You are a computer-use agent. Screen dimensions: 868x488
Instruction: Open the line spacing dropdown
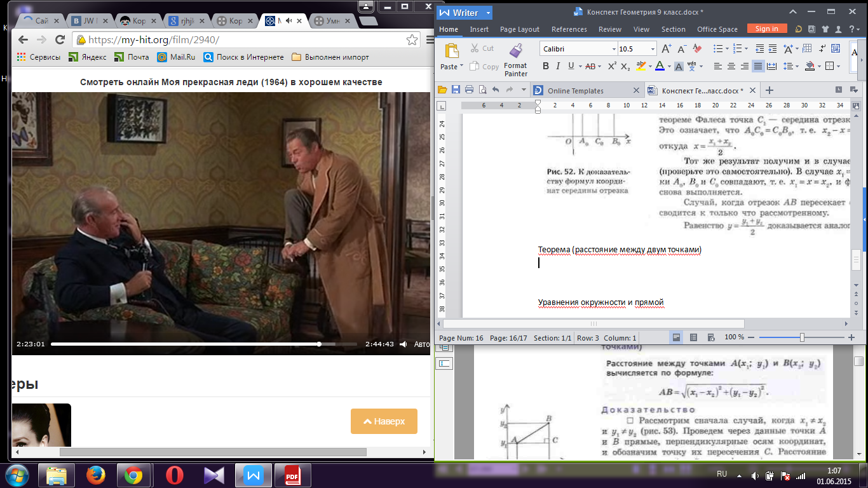(x=797, y=66)
